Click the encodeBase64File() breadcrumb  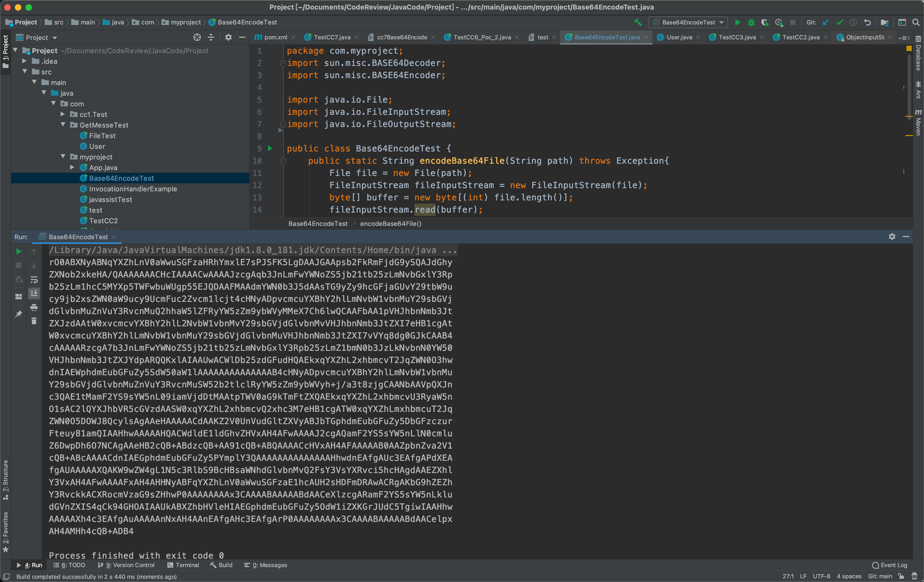390,224
